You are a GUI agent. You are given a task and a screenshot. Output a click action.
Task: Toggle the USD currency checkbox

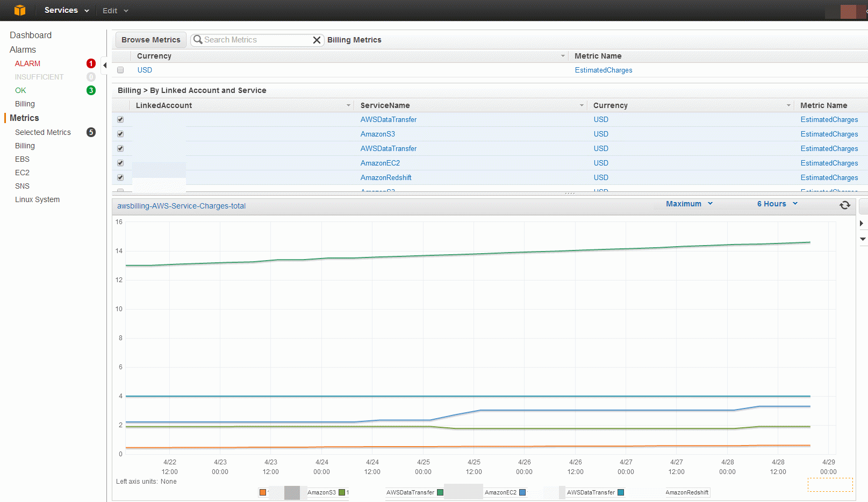pyautogui.click(x=120, y=70)
